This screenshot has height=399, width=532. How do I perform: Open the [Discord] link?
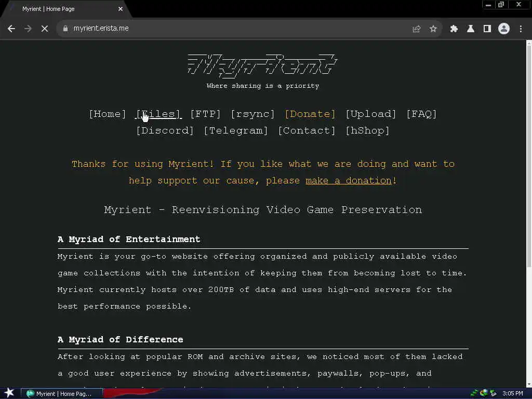click(x=165, y=130)
